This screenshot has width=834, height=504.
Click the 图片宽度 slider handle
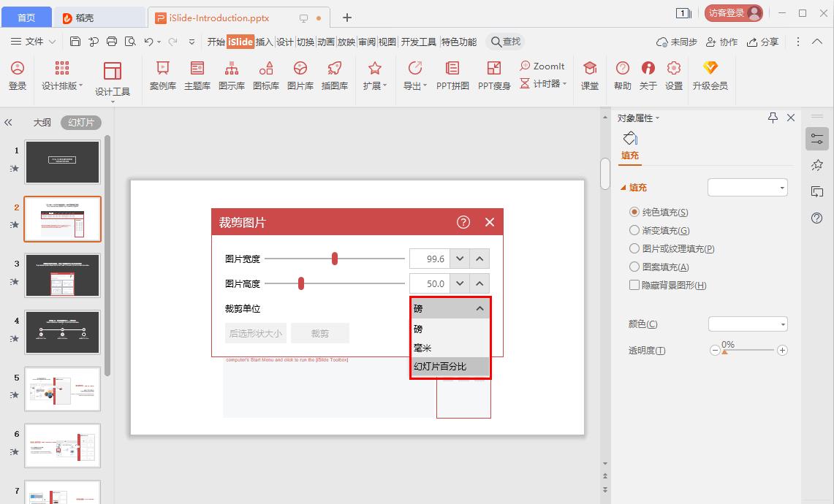335,259
